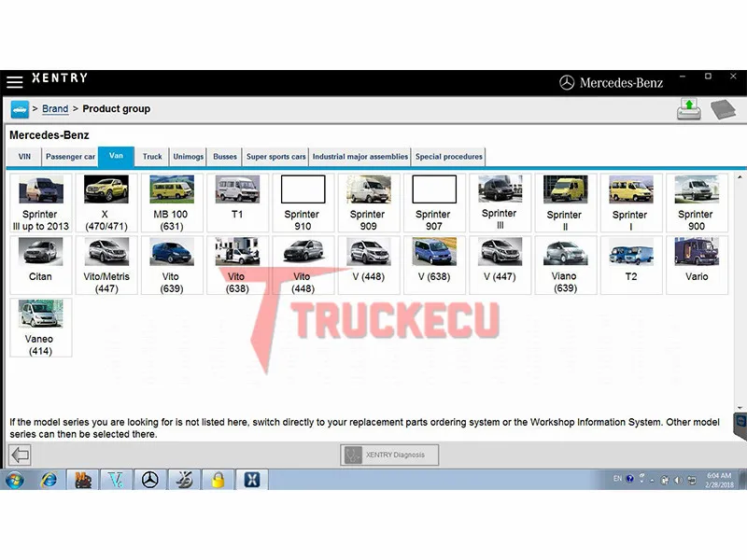Select the Vario model
Viewport: 747px width, 560px height.
tap(697, 265)
